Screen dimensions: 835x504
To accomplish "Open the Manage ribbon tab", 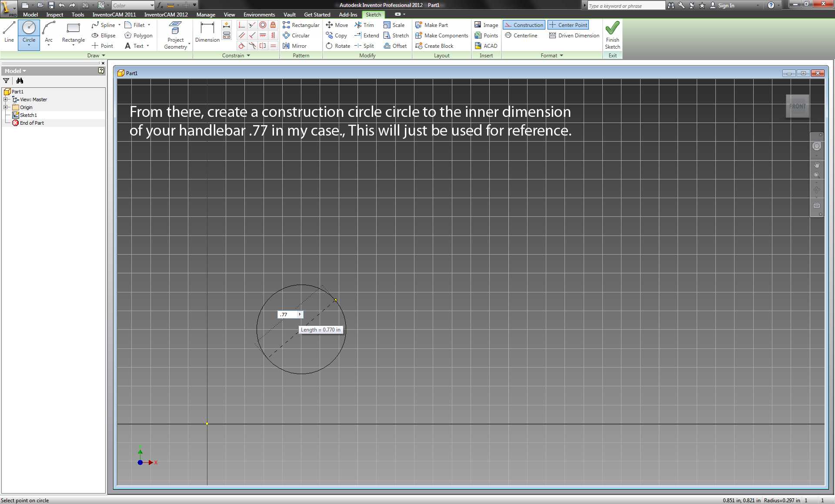I will click(x=206, y=14).
